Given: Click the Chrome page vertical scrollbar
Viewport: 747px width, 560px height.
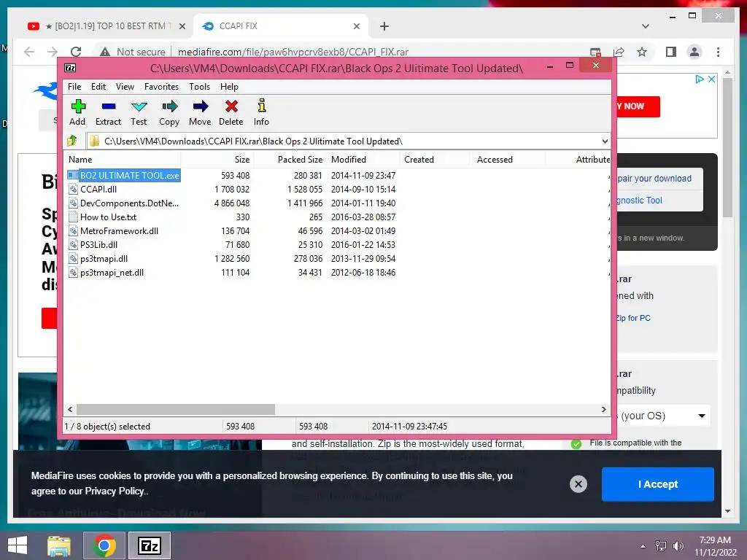Looking at the screenshot, I should (x=727, y=147).
